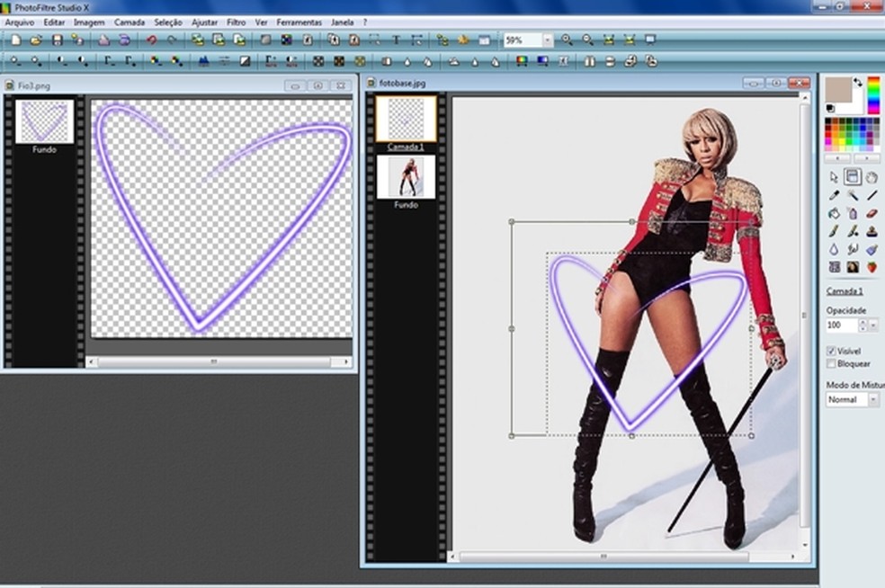The image size is (885, 588).
Task: Click the Fio3.png window title
Action: (34, 85)
